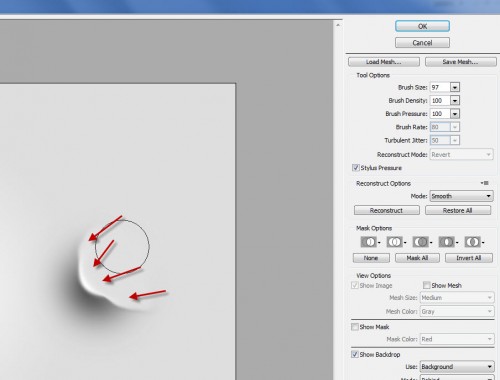Viewport: 500px width, 380px height.
Task: Enable the Show Mesh checkbox
Action: point(426,285)
